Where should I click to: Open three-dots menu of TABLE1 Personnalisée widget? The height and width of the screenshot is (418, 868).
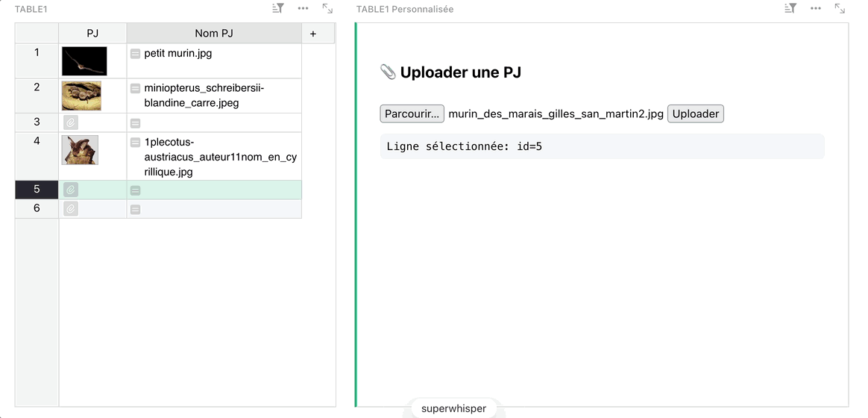[x=815, y=8]
